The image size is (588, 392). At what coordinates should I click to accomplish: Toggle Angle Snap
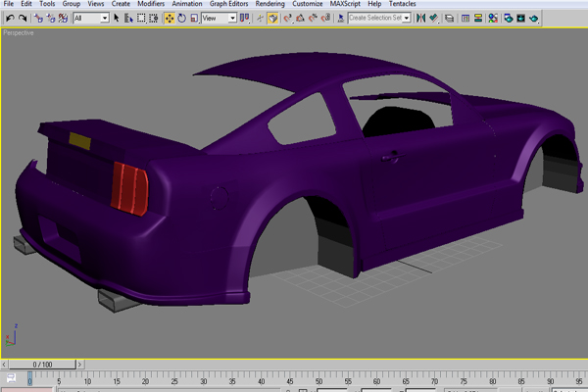[300, 18]
